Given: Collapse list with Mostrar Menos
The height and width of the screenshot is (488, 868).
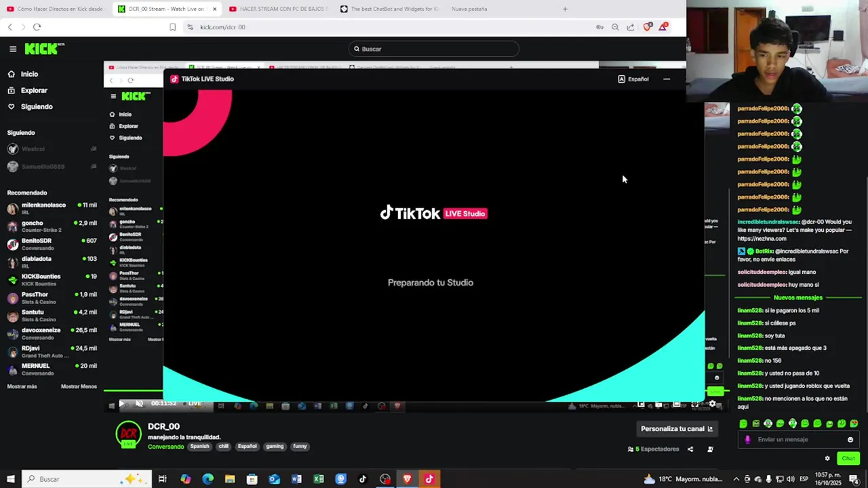Looking at the screenshot, I should tap(79, 386).
